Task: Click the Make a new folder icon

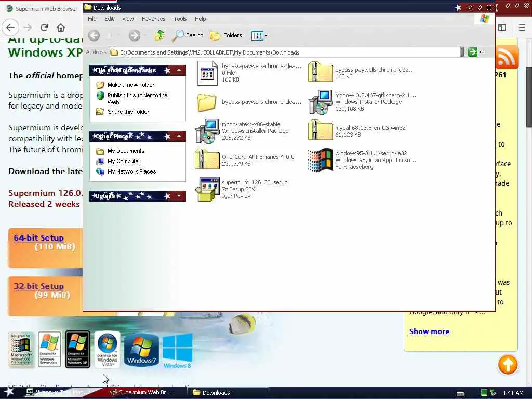Action: [100, 85]
